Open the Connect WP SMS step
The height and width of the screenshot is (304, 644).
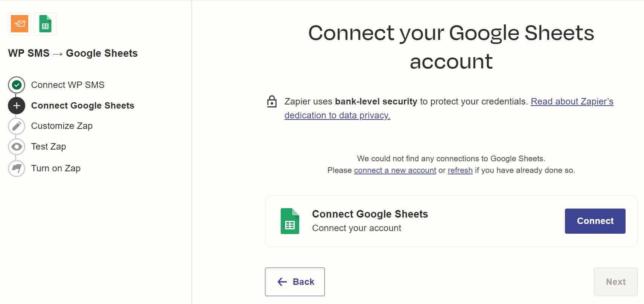(x=68, y=85)
